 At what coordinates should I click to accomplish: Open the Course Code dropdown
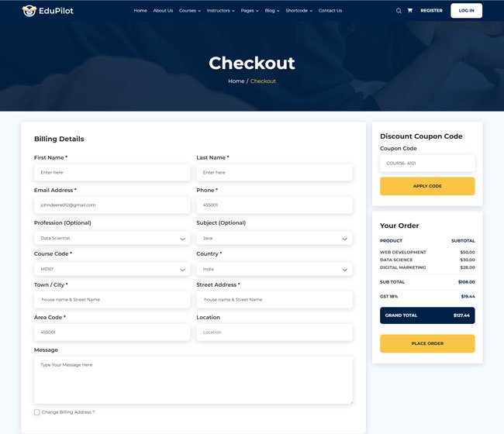(112, 269)
